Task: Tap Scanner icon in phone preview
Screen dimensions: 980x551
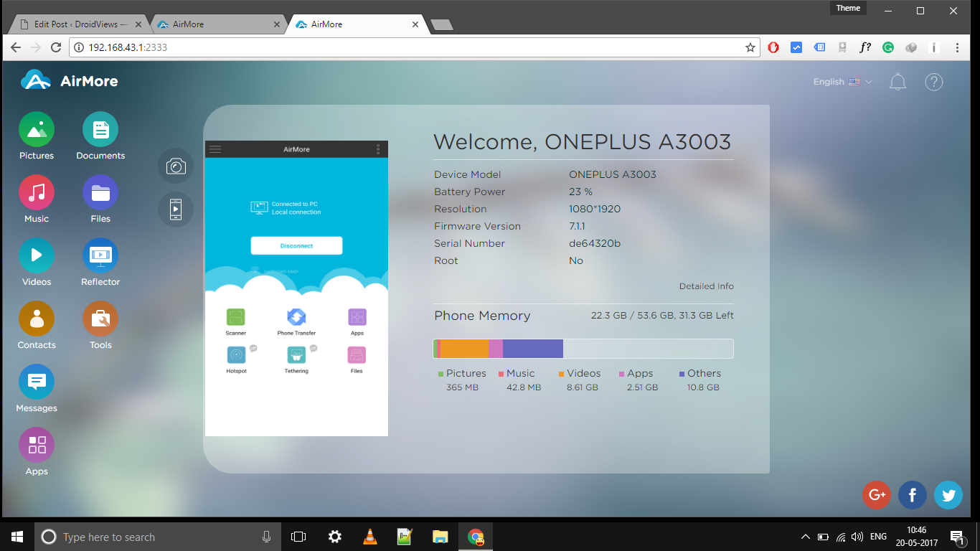Action: (236, 317)
